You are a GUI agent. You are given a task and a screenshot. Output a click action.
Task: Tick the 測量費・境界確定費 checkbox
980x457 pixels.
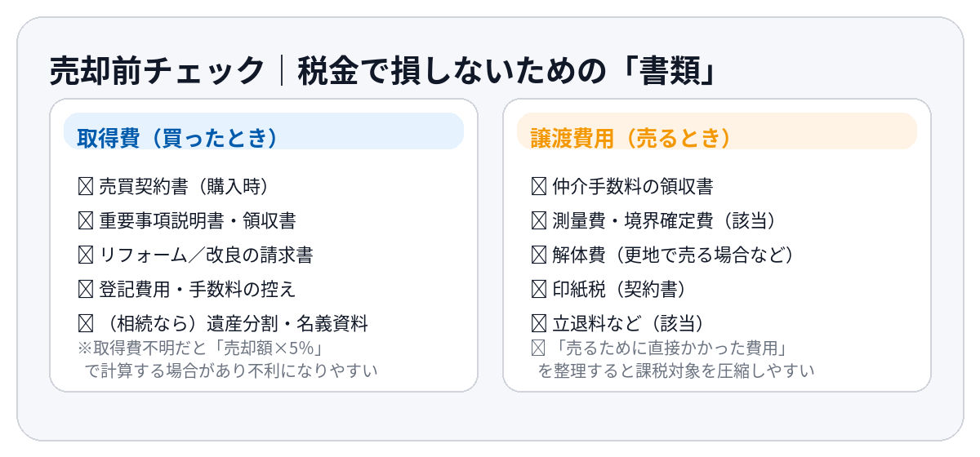538,220
